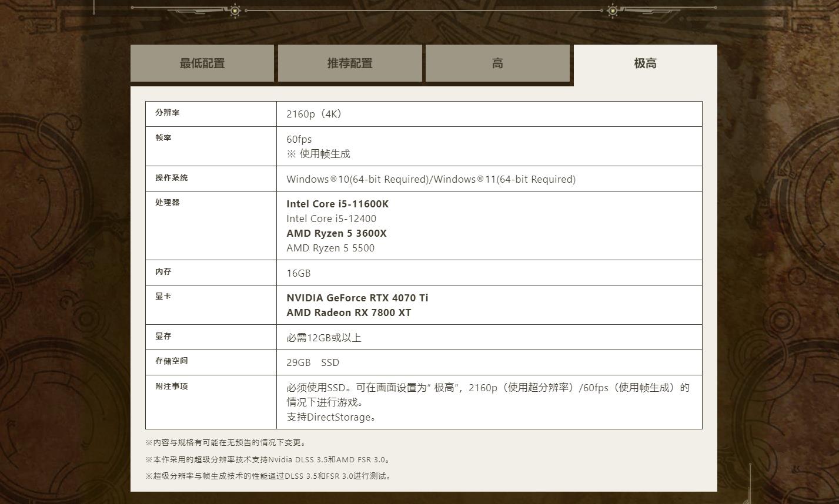Switch to the 最低配置 tab
Viewport: 839px width, 504px height.
[x=202, y=63]
